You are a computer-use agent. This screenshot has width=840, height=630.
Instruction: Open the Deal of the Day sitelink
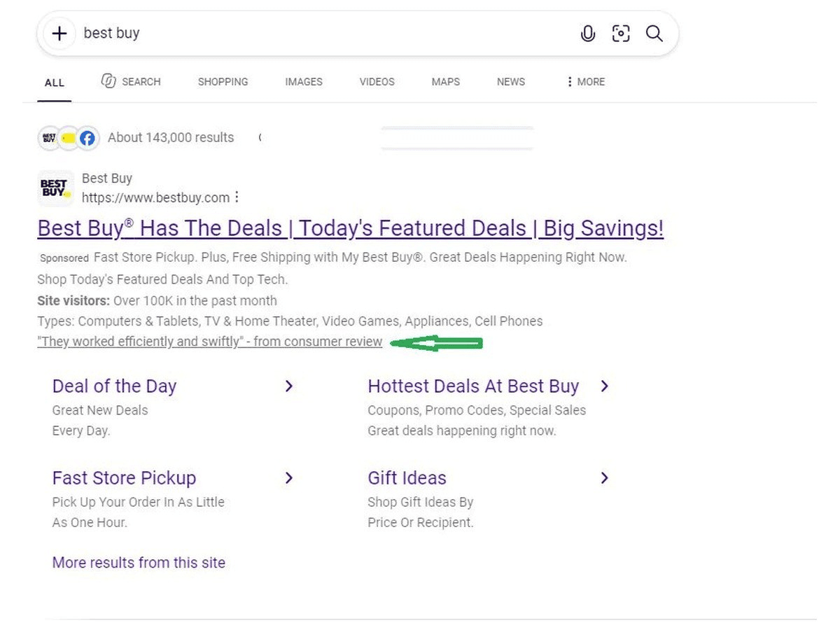[x=114, y=386]
